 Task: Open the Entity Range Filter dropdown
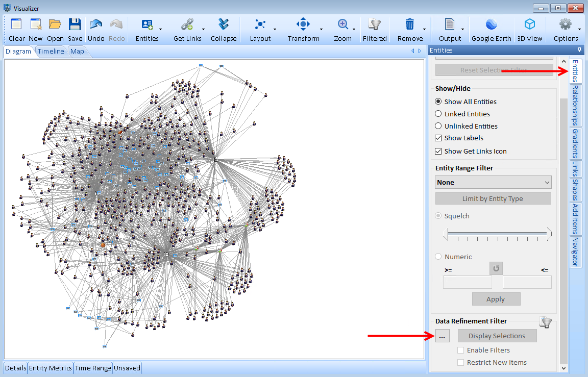point(493,182)
